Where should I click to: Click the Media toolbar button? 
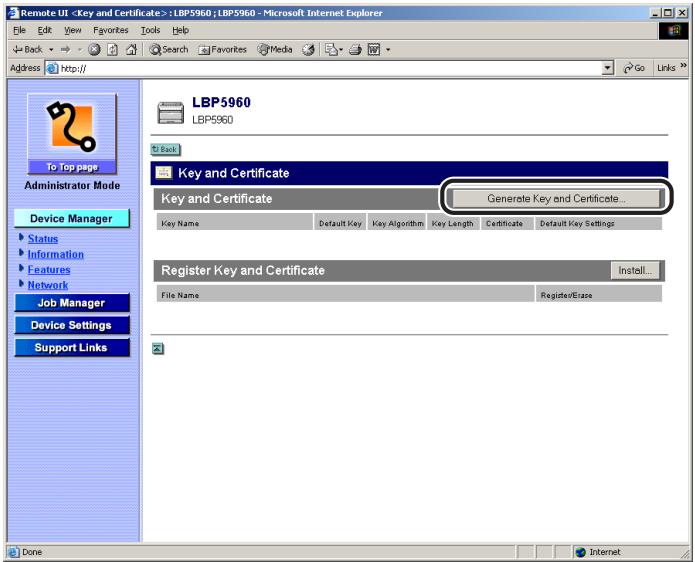[x=275, y=50]
